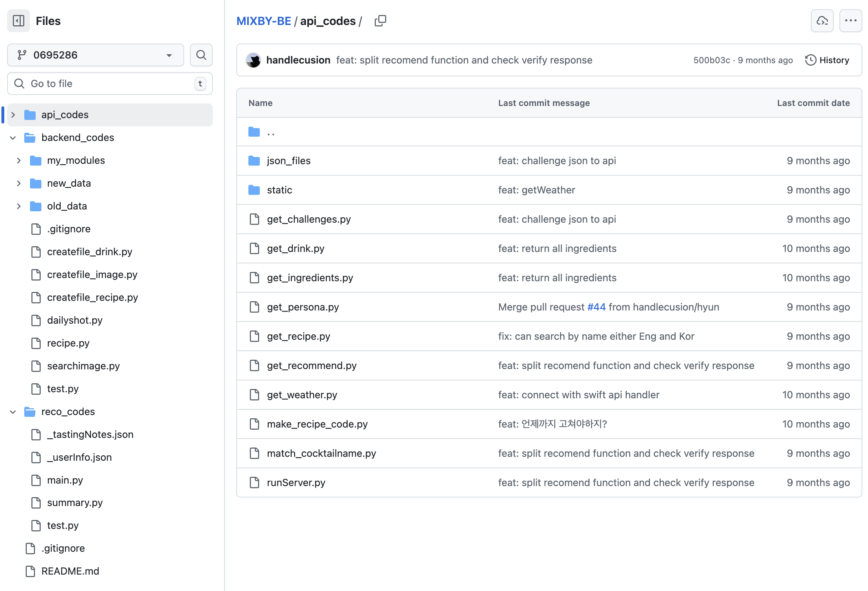Open the MIXBY-BE repository breadcrumb link
Image resolution: width=868 pixels, height=591 pixels.
(x=263, y=21)
